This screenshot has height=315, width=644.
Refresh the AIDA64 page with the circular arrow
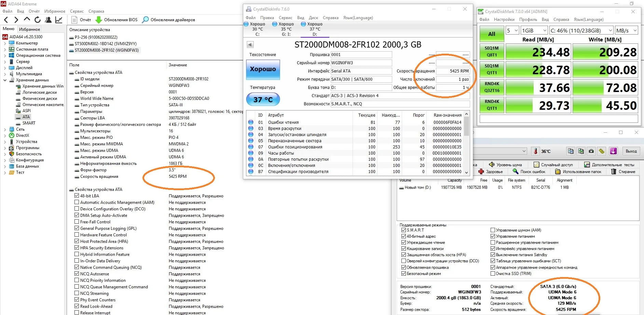pyautogui.click(x=38, y=20)
